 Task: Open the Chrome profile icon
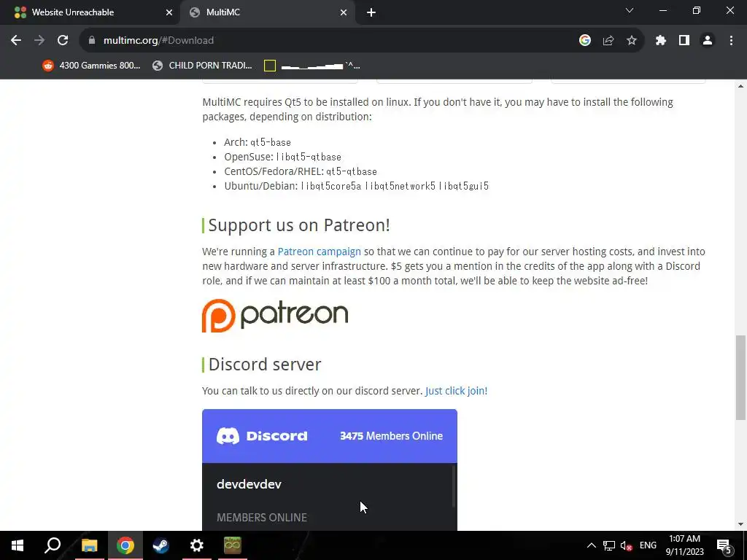pos(708,41)
